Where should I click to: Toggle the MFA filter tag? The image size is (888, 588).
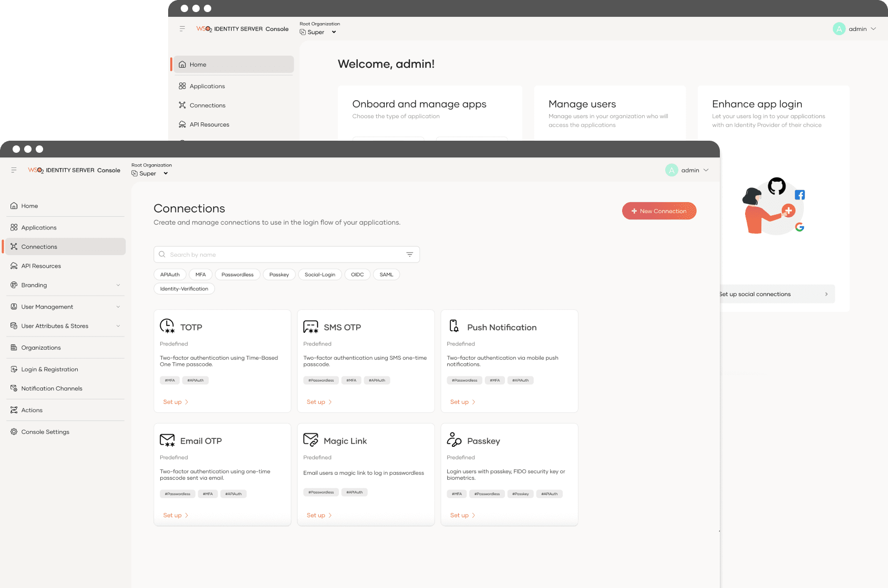coord(200,275)
